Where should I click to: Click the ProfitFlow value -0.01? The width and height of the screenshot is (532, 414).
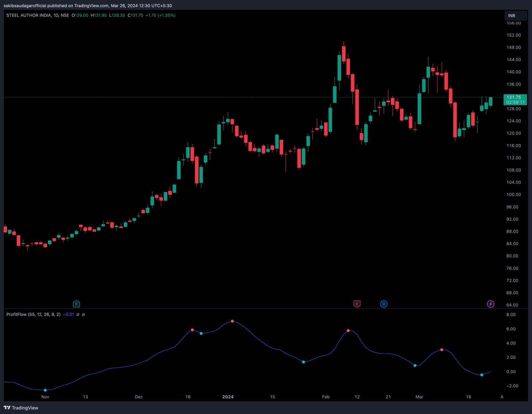tap(68, 314)
